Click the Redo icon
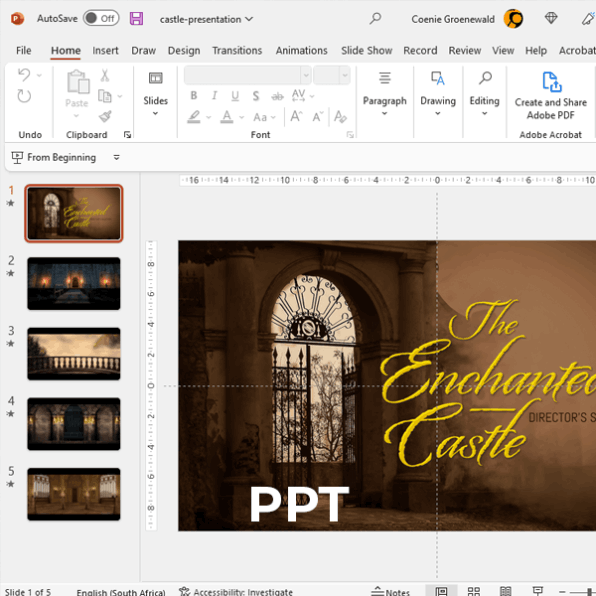This screenshot has width=596, height=596. tap(24, 96)
